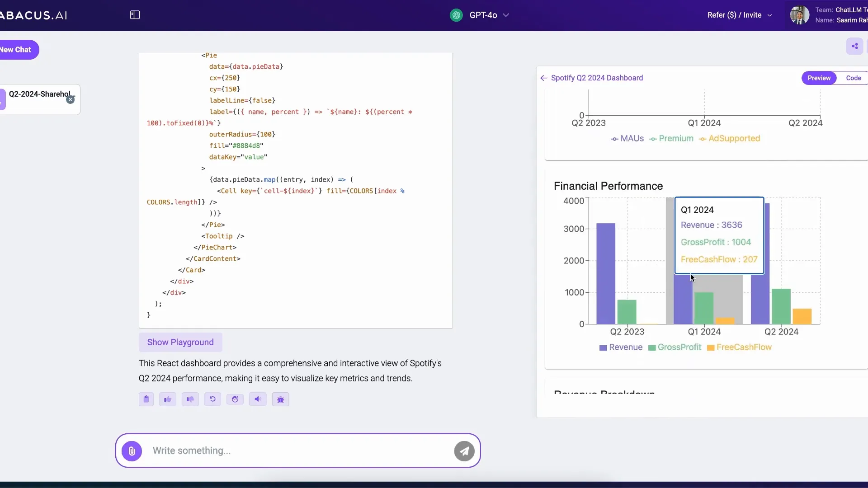The width and height of the screenshot is (868, 488).
Task: Click 'Revenue : 3636' tooltip text
Action: 711,225
